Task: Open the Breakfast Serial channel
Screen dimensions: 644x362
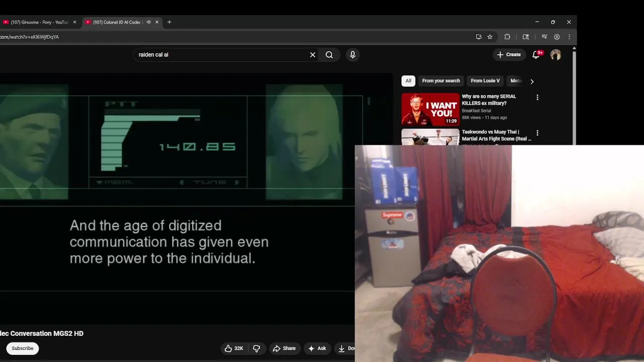Action: click(476, 111)
